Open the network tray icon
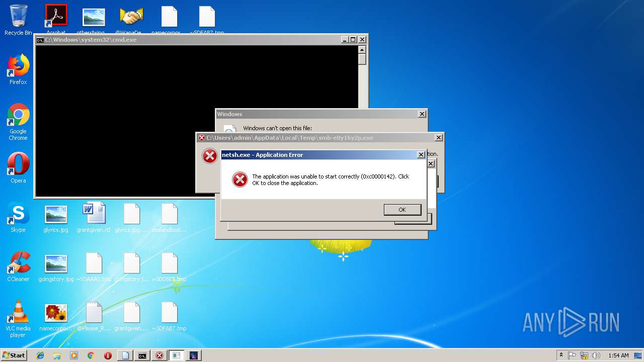Viewport: 644px width, 362px height. (x=584, y=355)
